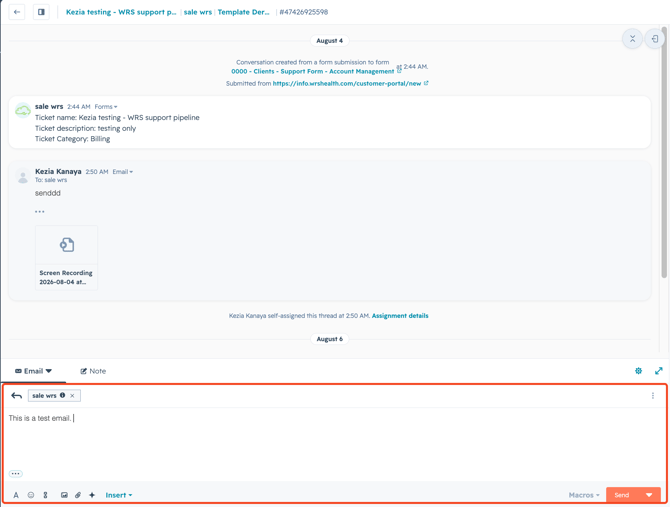670x507 pixels.
Task: Expand the reply editor to full size
Action: [658, 371]
